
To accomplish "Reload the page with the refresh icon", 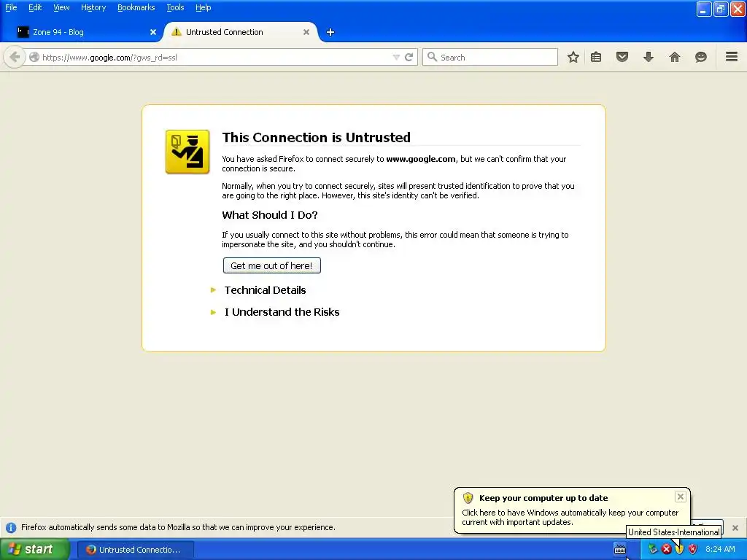I will (x=409, y=57).
